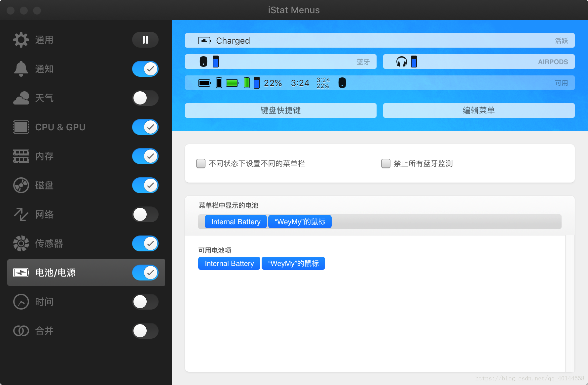Screen dimensions: 588x385
Task: Select Internal Battery in 菜单栏中显示的电池
Action: point(236,222)
